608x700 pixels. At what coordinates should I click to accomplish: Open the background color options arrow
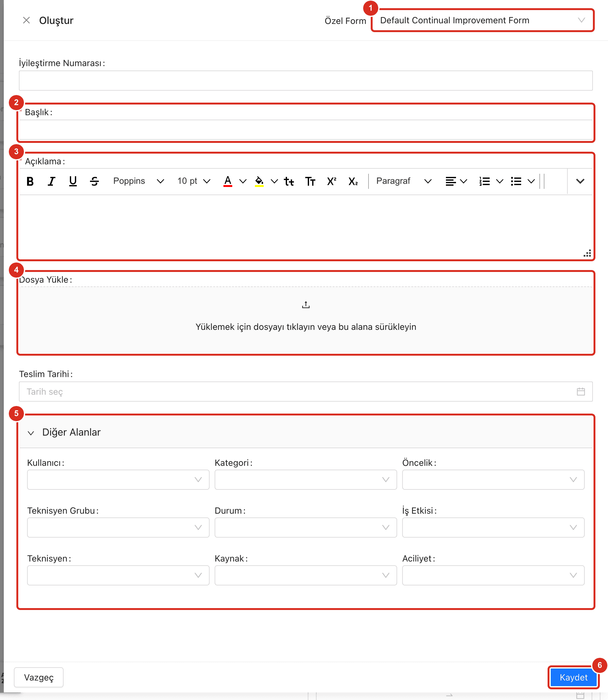click(274, 182)
